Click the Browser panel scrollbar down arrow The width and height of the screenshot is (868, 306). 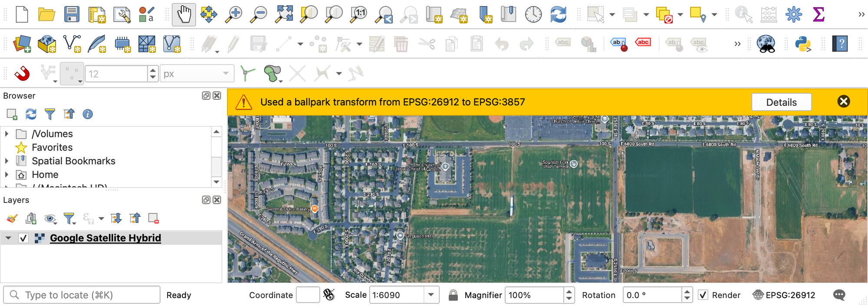216,182
